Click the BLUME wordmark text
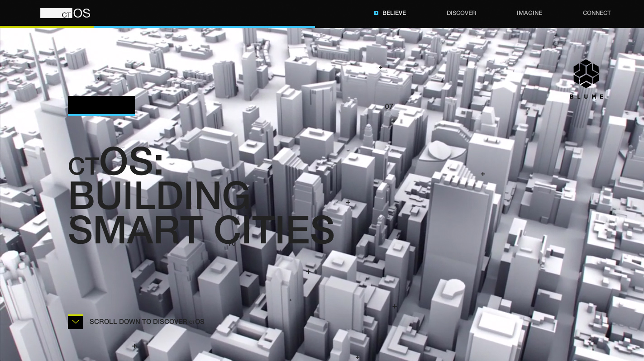Image resolution: width=644 pixels, height=361 pixels. pos(586,96)
